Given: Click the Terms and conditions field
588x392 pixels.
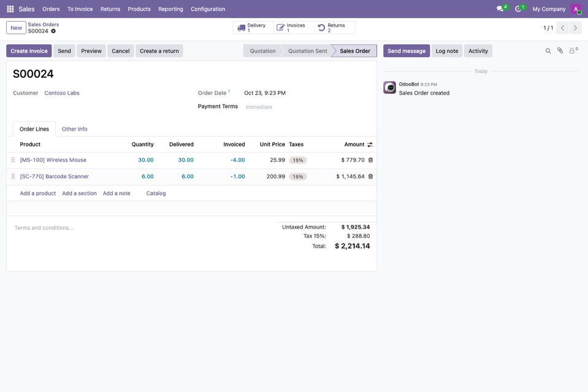Looking at the screenshot, I should click(x=44, y=228).
